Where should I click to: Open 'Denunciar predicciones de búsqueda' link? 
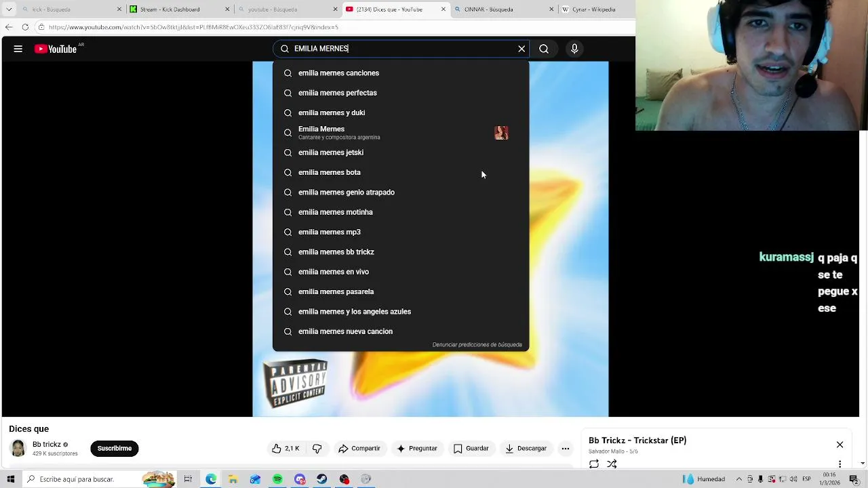click(x=477, y=344)
